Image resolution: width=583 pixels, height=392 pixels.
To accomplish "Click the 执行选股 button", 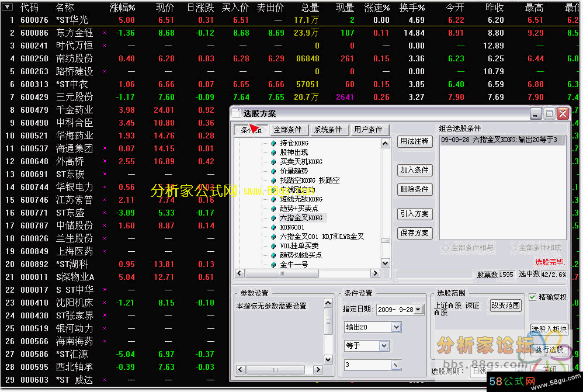I will 549,349.
